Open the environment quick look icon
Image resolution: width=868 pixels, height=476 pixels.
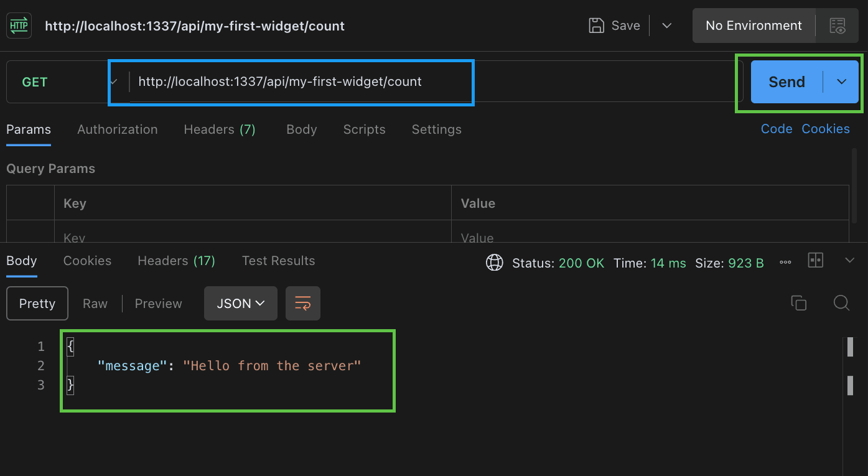[838, 26]
